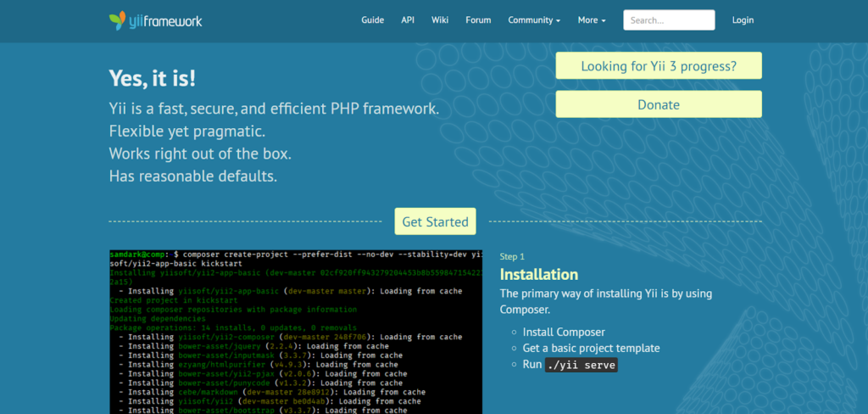868x414 pixels.
Task: Open the Forum nav link
Action: (x=478, y=20)
